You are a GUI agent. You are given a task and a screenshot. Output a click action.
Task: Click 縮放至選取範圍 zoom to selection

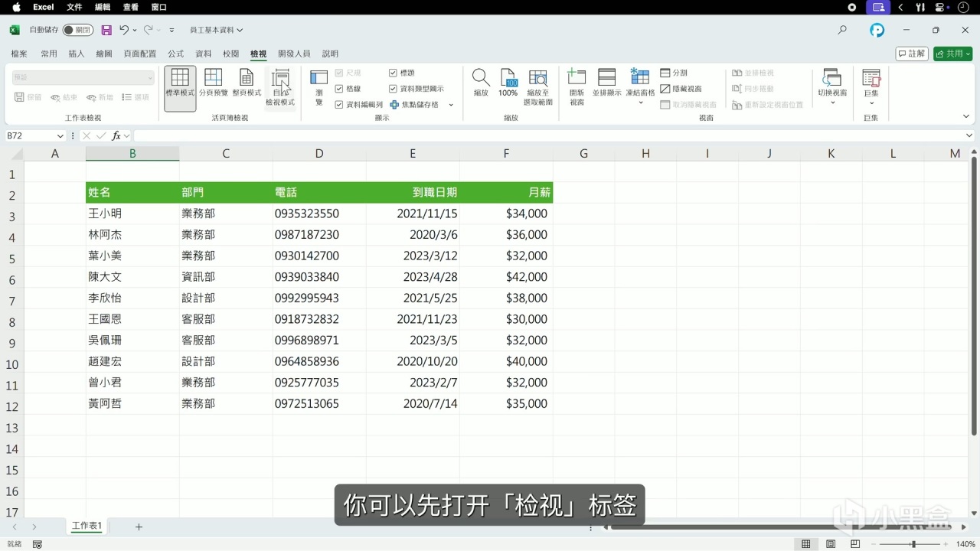pyautogui.click(x=539, y=87)
